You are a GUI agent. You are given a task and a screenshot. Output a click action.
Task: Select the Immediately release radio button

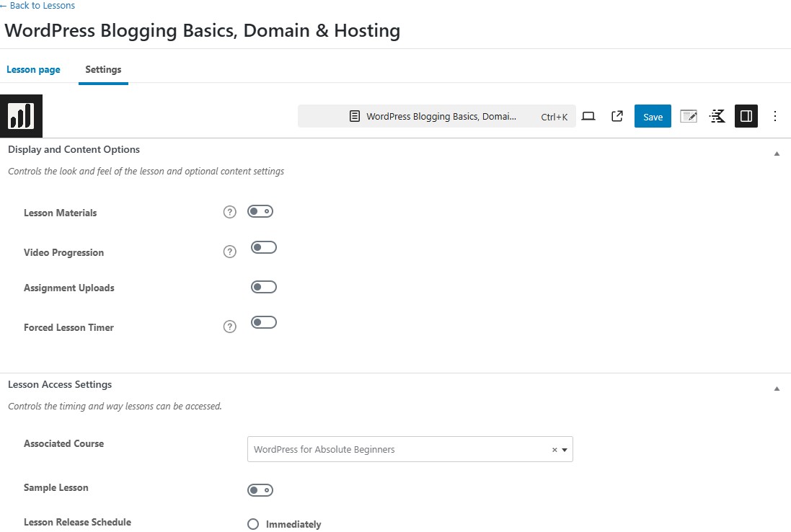pos(253,525)
